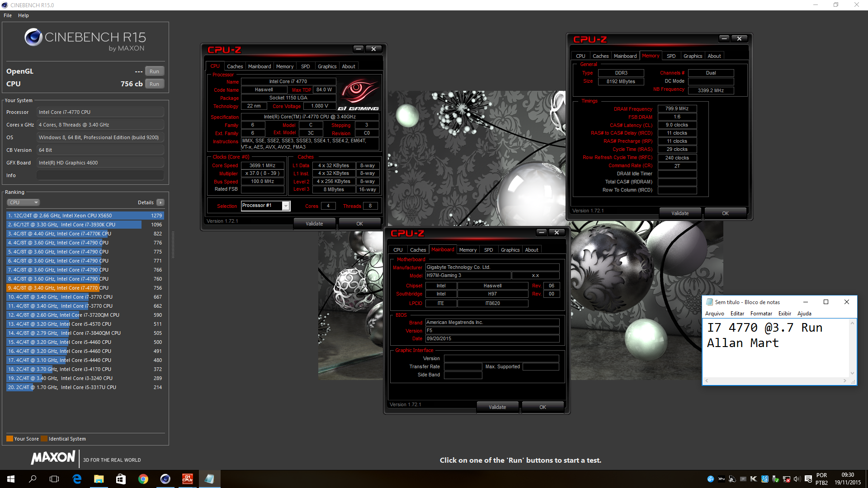Screen dimensions: 868x488
Task: Click the Notepad title bar icon
Action: [x=709, y=302]
